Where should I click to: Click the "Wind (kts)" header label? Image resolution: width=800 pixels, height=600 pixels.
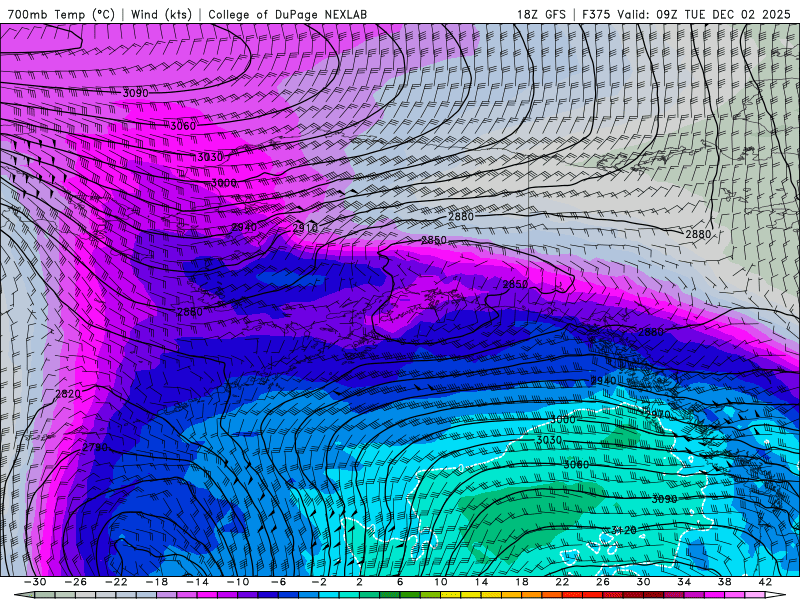pyautogui.click(x=161, y=14)
